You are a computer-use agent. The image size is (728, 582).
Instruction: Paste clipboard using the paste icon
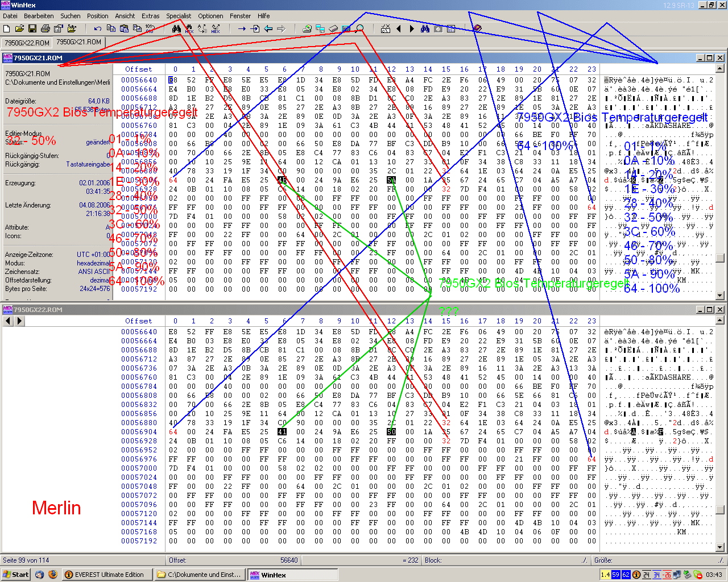click(124, 28)
